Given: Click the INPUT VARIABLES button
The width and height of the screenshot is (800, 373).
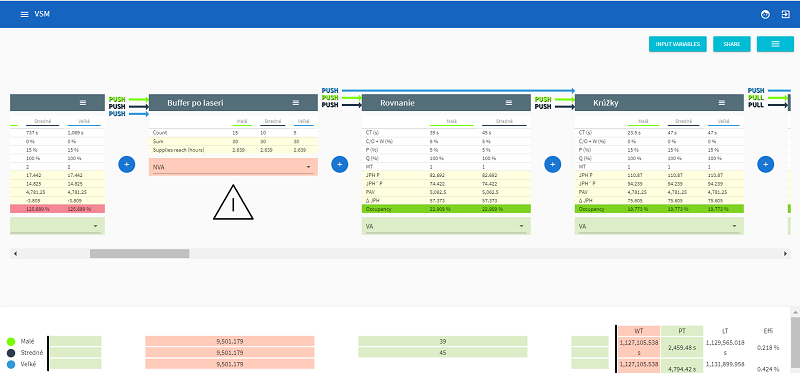Looking at the screenshot, I should (678, 44).
